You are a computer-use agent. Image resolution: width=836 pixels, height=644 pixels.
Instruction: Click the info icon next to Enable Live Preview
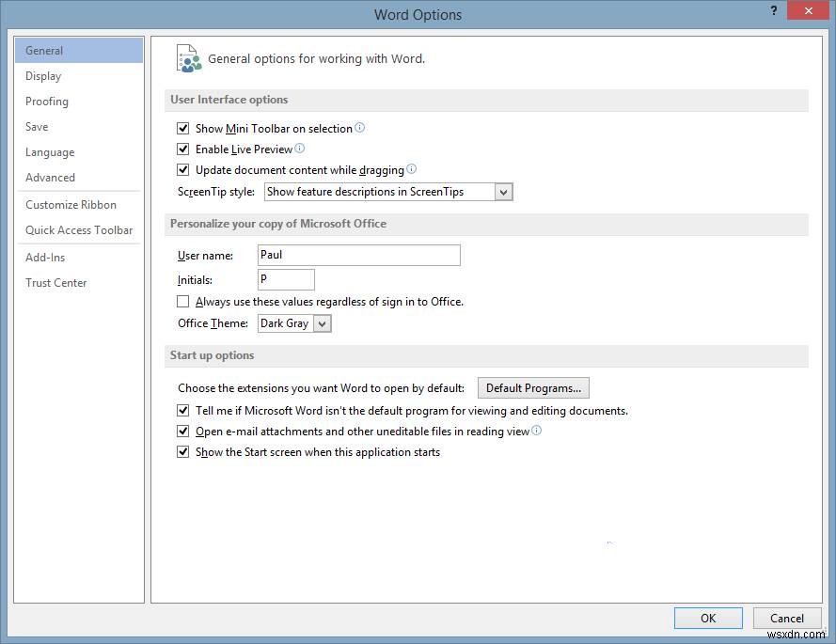point(300,149)
